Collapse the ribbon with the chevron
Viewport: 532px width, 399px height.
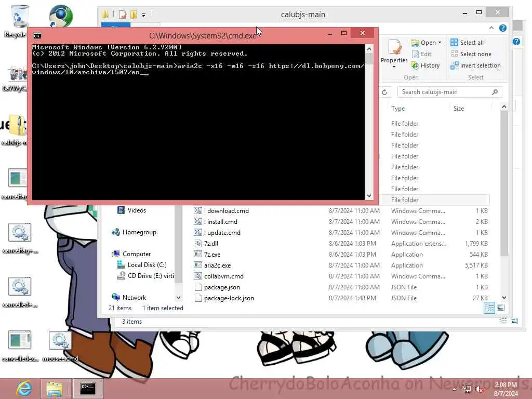[x=491, y=28]
